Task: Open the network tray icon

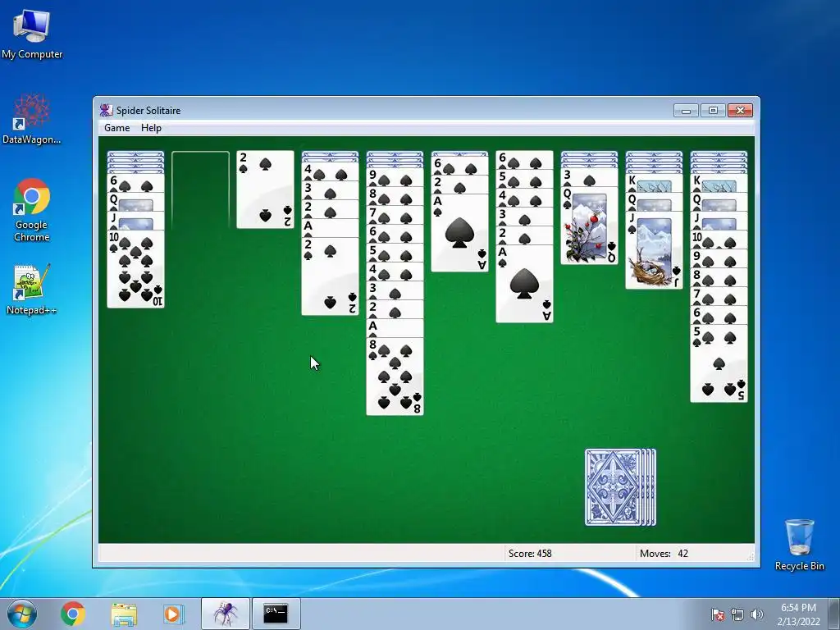Action: [737, 614]
